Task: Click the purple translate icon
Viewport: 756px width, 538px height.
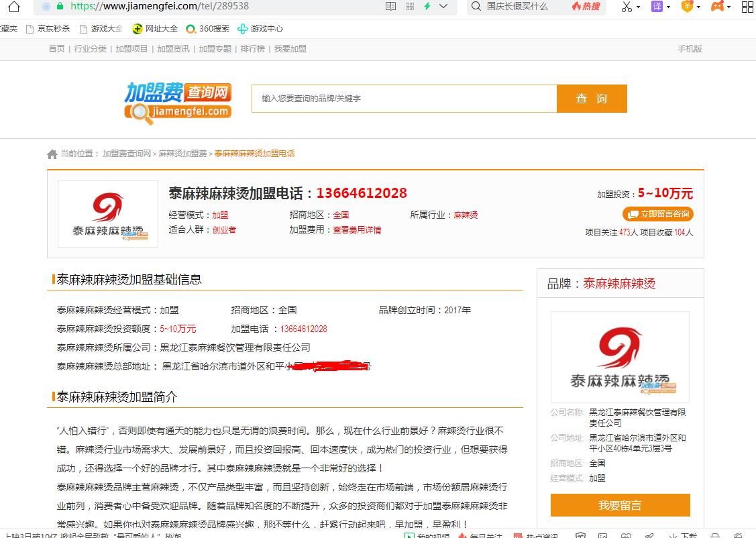Action: [657, 7]
